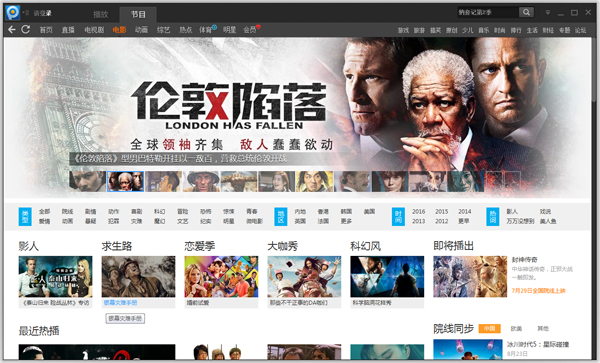Select the 更早 earlier-years filter
The height and width of the screenshot is (363, 600).
point(463,221)
